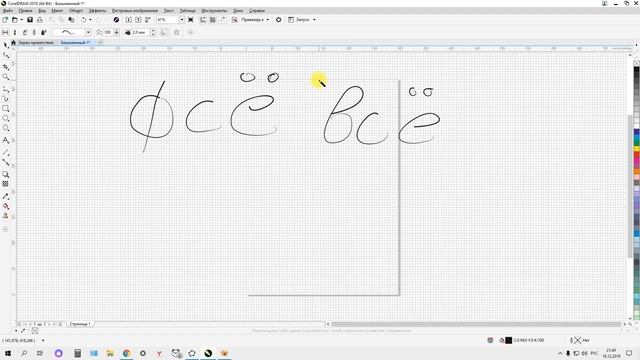Select the Transparency checkerboard tool

(6, 184)
